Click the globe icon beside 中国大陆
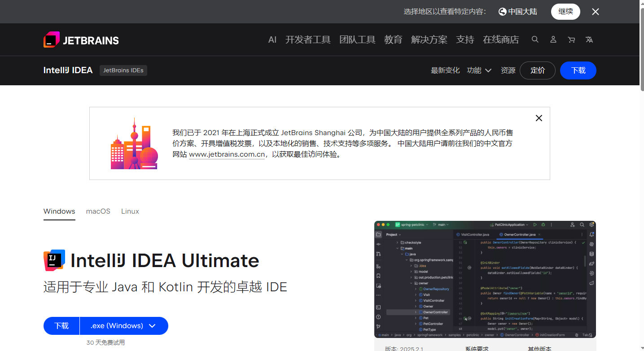The image size is (644, 351). pyautogui.click(x=502, y=12)
